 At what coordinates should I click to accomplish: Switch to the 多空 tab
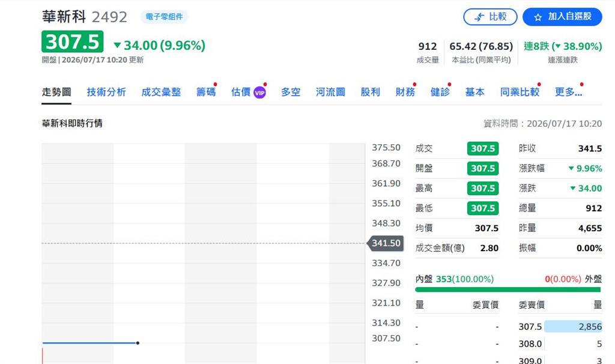pos(291,92)
